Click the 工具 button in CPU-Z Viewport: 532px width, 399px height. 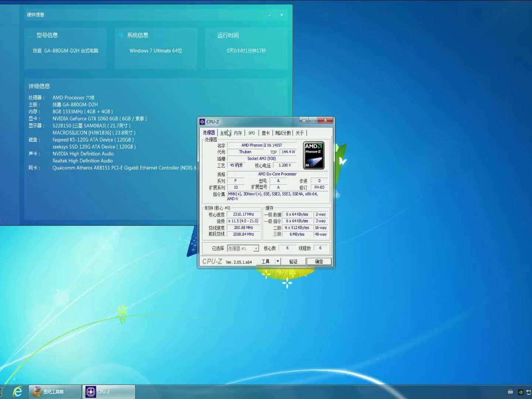tap(266, 262)
